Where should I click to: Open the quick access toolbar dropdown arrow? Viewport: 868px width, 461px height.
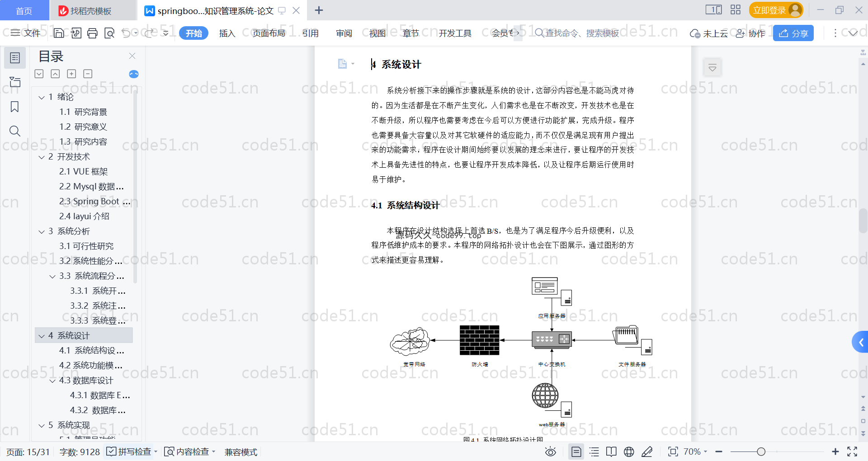(x=166, y=33)
